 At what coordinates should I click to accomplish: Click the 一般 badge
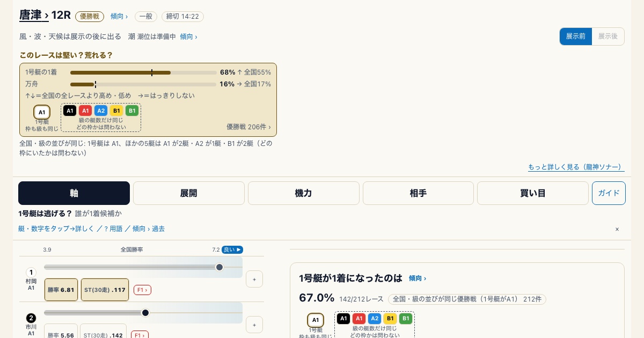(146, 17)
